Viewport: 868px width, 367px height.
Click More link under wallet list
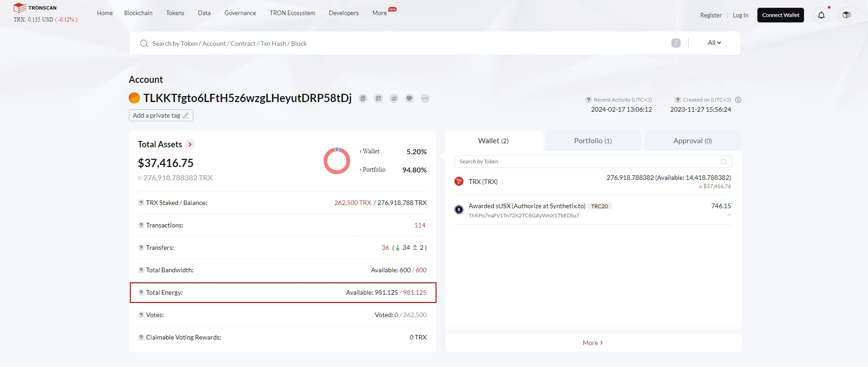(x=593, y=343)
